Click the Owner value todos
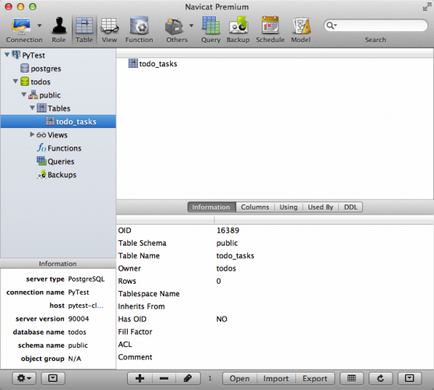This screenshot has height=390, width=434. tap(226, 268)
